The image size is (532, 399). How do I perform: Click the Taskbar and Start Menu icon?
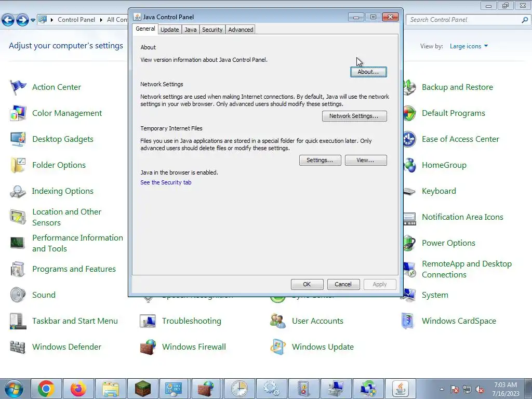[18, 321]
